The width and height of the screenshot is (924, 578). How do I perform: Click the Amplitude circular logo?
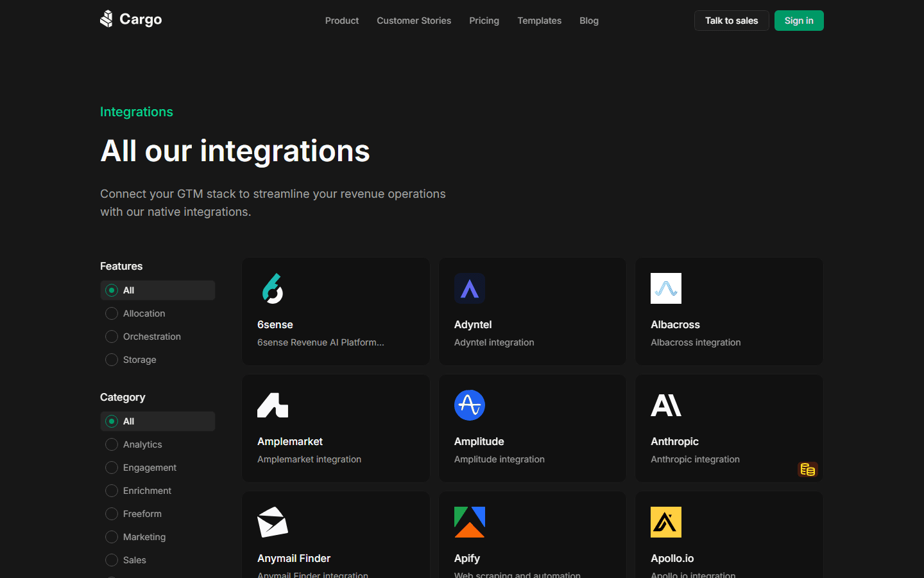click(470, 405)
